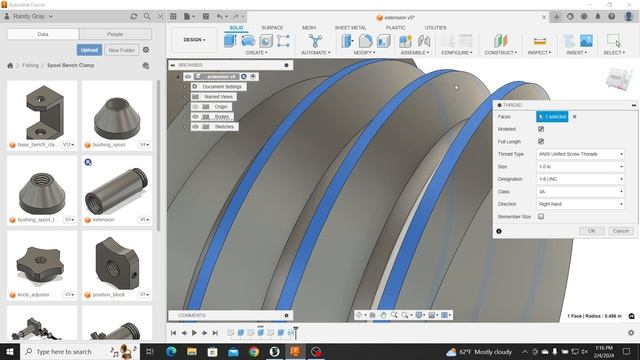Open the knob_adjuster thumbnail
The height and width of the screenshot is (360, 640).
click(42, 262)
